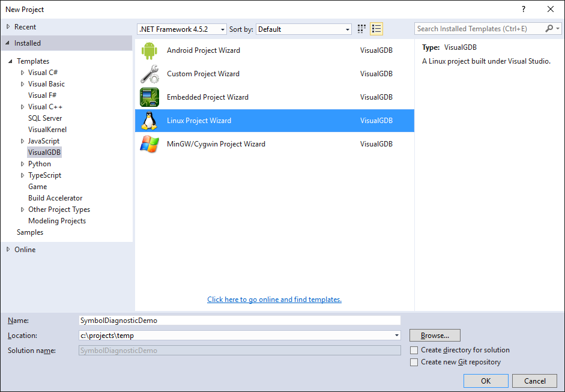Click the Name input field
Screen dimensions: 565x392
(240, 321)
